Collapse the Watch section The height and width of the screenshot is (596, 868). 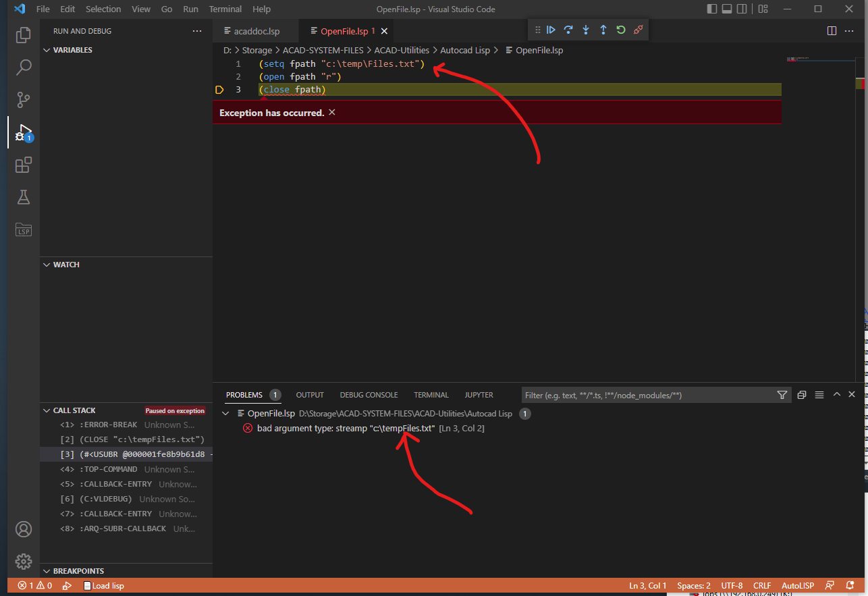(46, 264)
